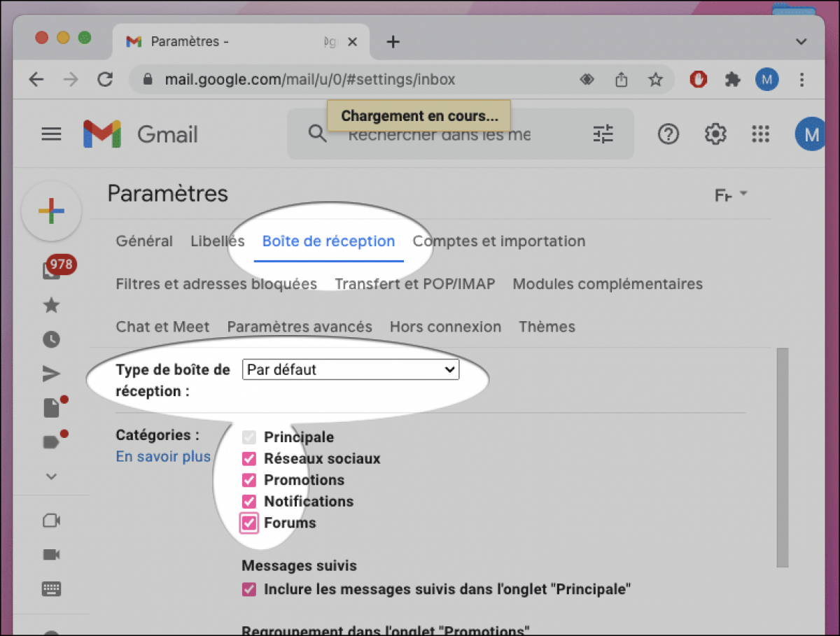Open the Compose plus icon

(52, 210)
